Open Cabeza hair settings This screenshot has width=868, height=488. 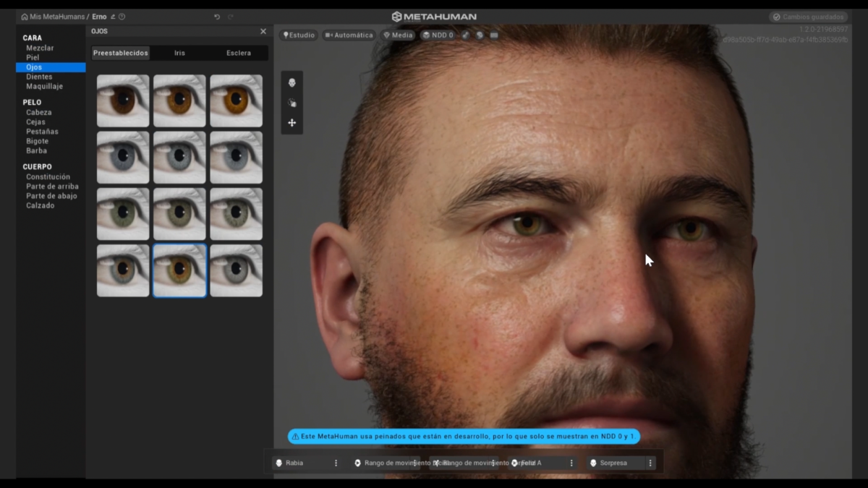click(39, 112)
